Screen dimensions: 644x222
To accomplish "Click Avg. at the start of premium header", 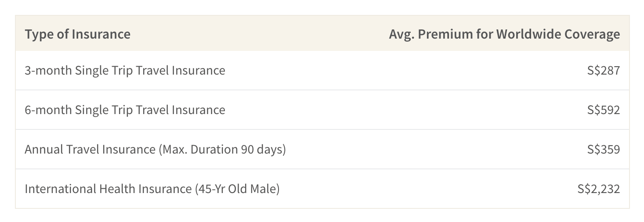I will tap(402, 34).
